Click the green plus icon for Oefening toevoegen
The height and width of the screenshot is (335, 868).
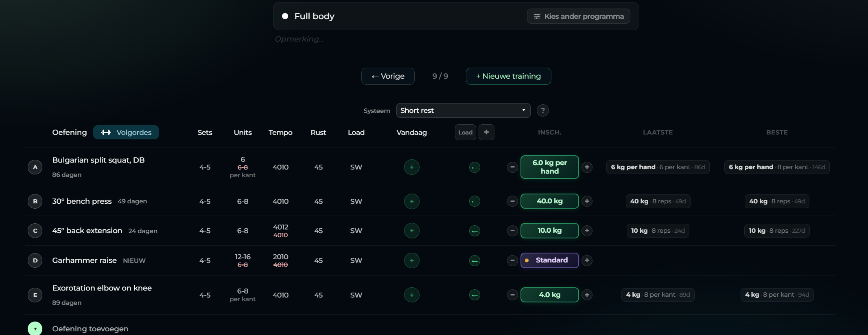[35, 328]
